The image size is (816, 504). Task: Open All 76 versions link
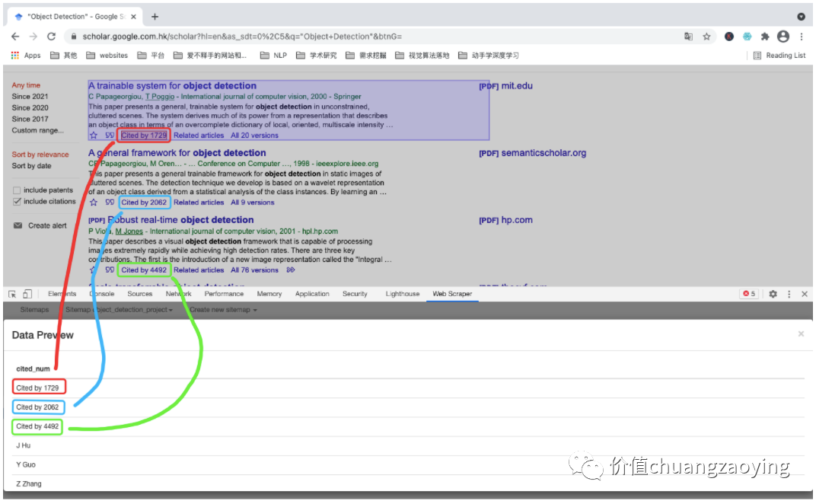pyautogui.click(x=254, y=270)
